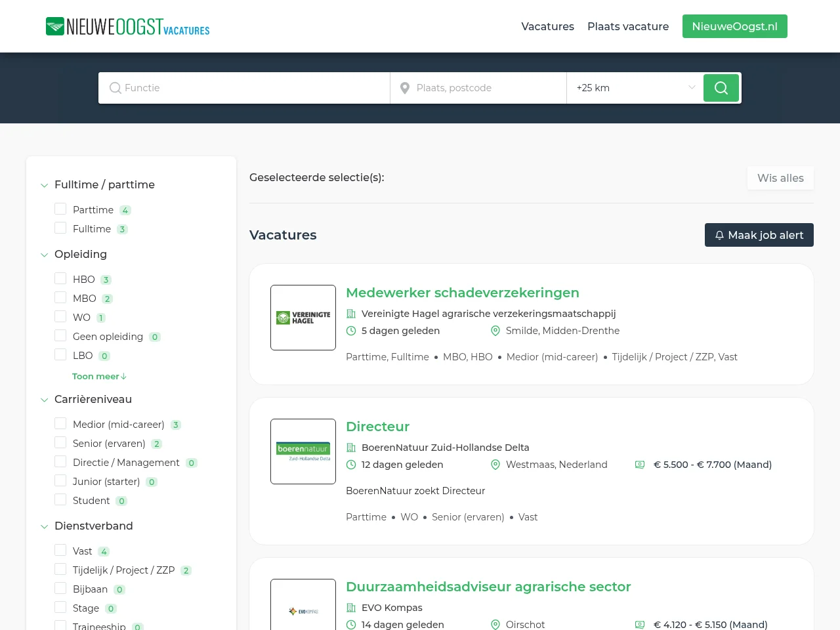Click location icon beside Smilde, Midden-Drenthe

point(495,331)
